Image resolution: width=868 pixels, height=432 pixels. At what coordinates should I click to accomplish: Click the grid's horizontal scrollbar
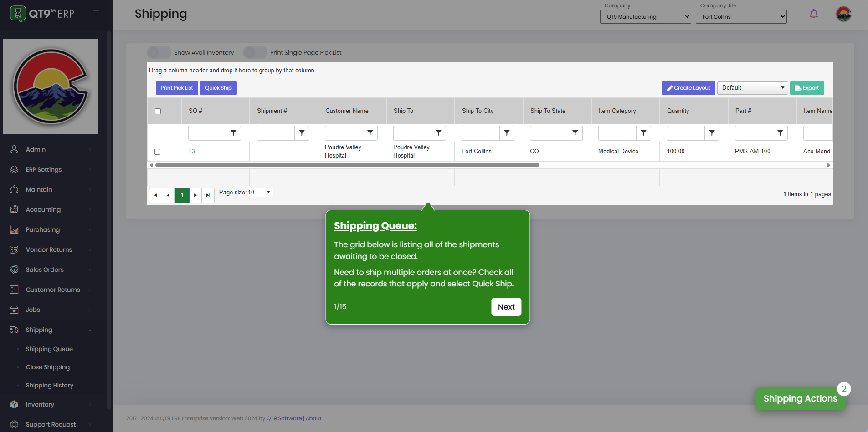click(x=347, y=165)
